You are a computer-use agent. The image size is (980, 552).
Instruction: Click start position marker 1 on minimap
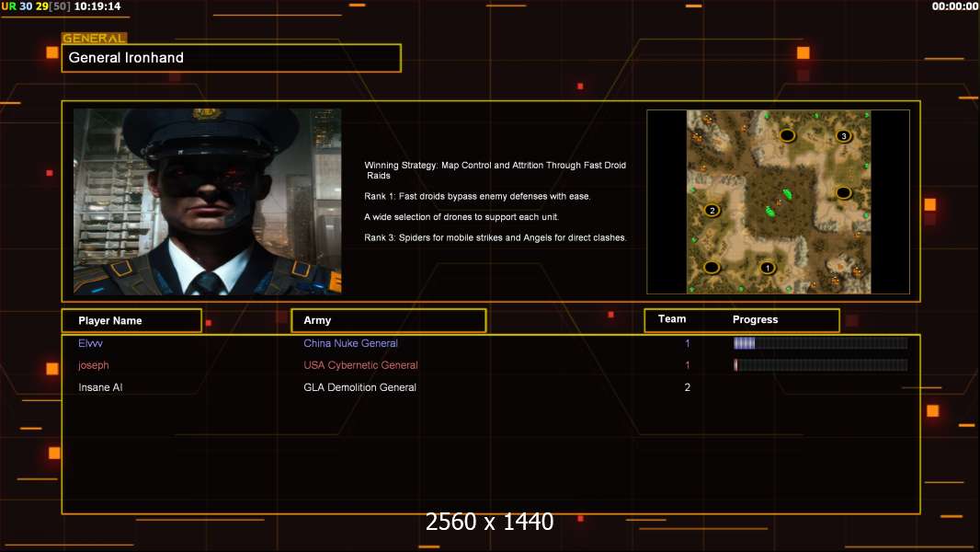pyautogui.click(x=768, y=268)
